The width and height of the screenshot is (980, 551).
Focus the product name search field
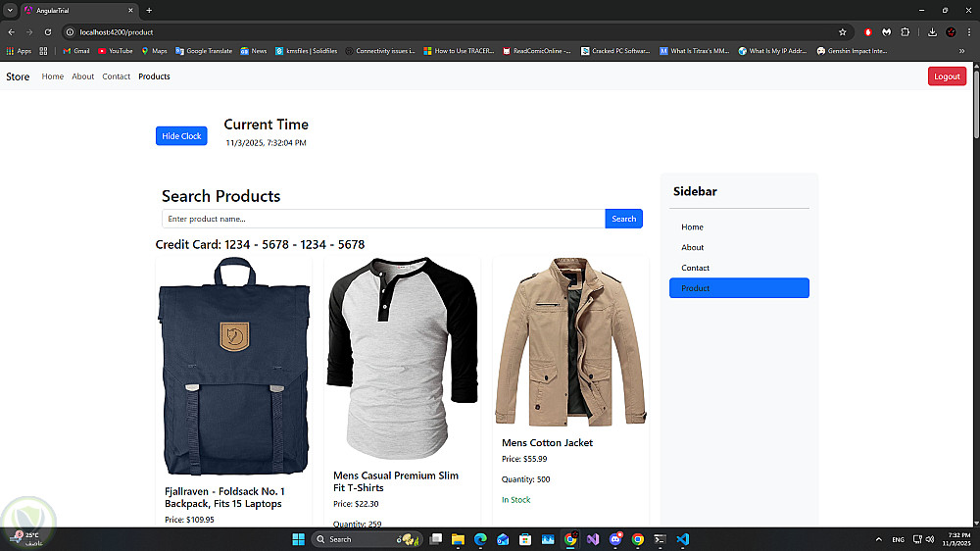383,219
